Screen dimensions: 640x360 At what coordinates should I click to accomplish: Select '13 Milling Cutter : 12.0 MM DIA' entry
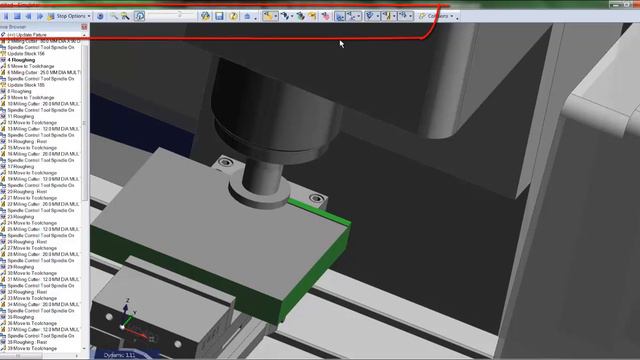pos(43,129)
